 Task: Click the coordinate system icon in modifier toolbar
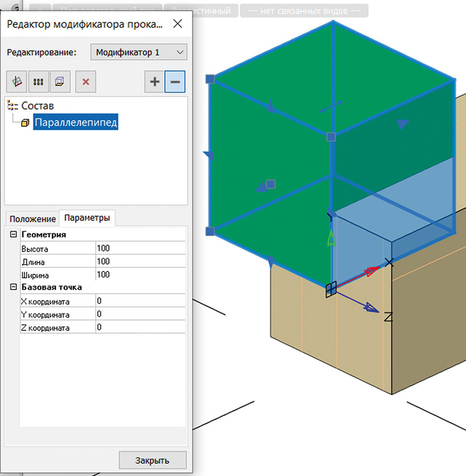pos(17,82)
